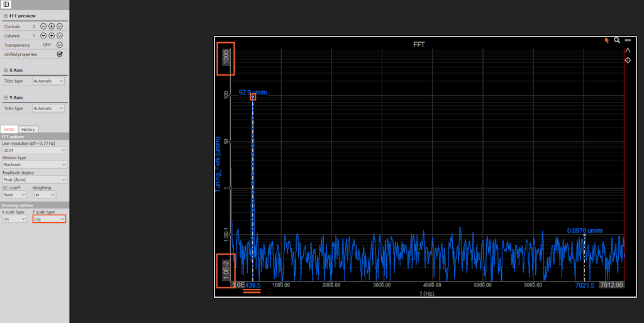Screen dimensions: 644x323
Task: Click the FFT graph title
Action: [x=419, y=44]
